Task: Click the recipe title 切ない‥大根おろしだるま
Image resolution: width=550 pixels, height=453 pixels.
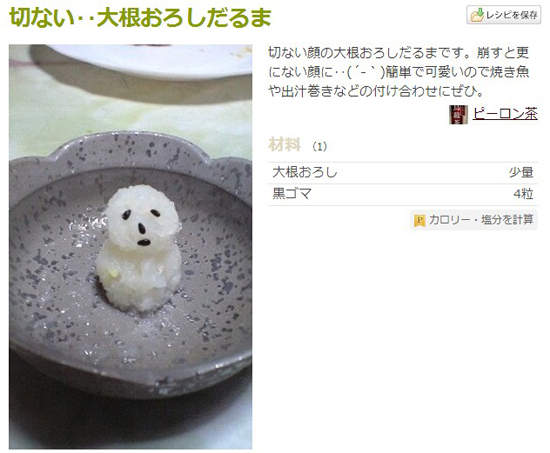Action: (140, 17)
